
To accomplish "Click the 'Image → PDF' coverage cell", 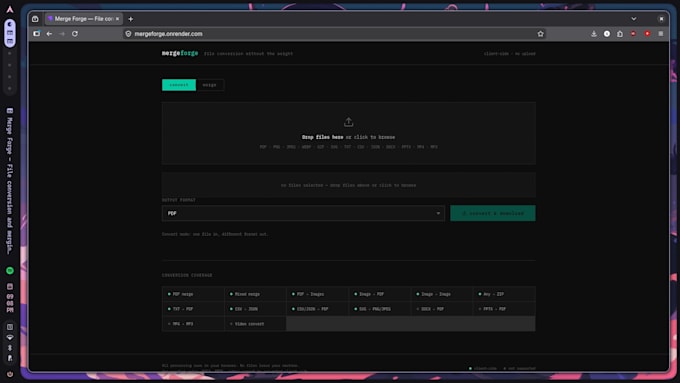I will coord(379,294).
